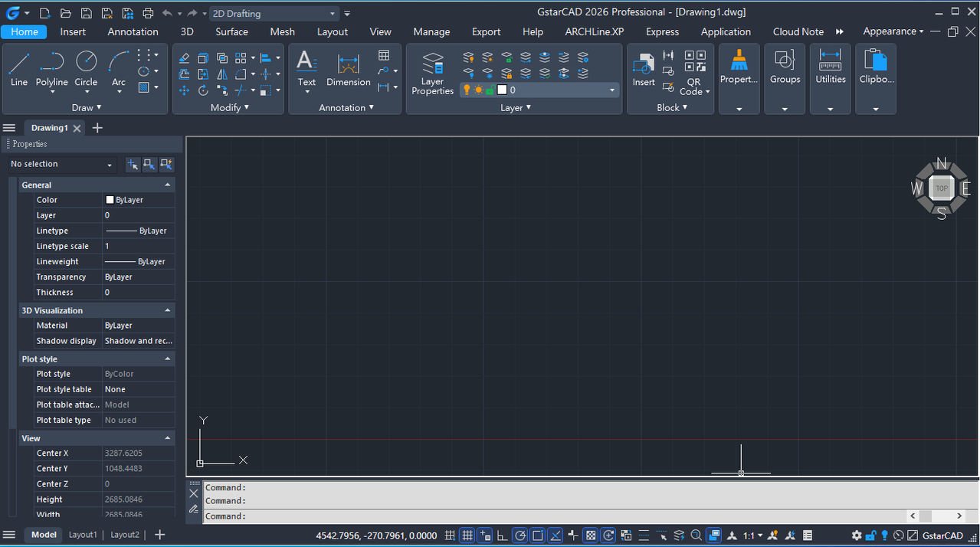The image size is (980, 547).
Task: Click the white layer color swatch in Layer panel
Action: tap(502, 90)
